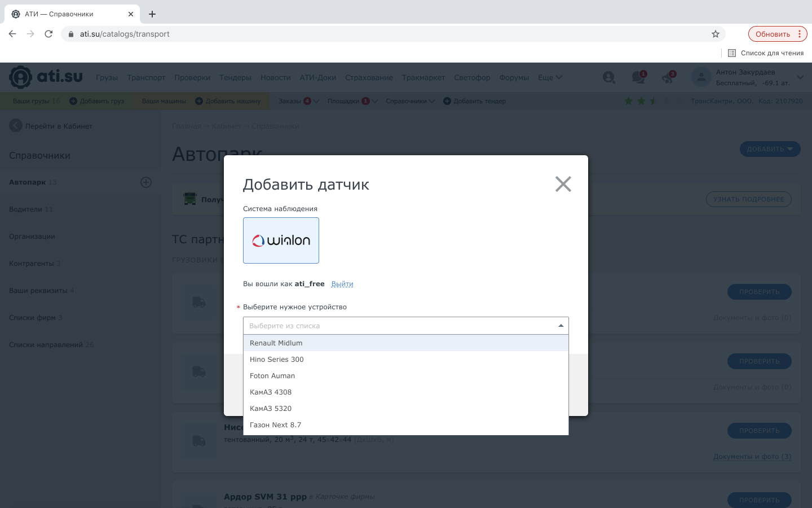Screen dimensions: 812x508
Task: Open the АТИ-Доки menu
Action: pyautogui.click(x=317, y=78)
